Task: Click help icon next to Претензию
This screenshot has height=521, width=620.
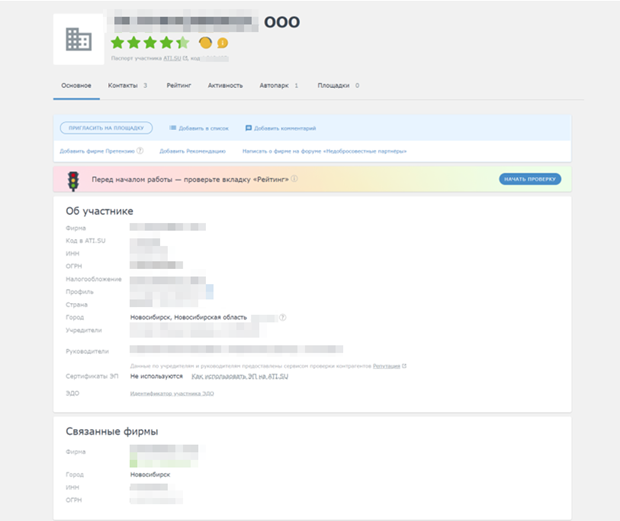Action: coord(140,151)
